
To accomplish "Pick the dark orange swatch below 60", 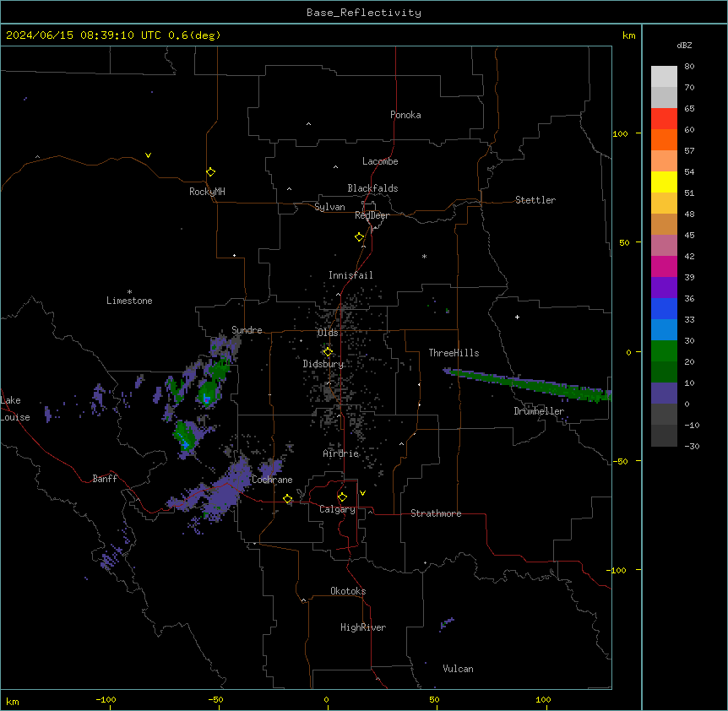I will click(x=664, y=139).
